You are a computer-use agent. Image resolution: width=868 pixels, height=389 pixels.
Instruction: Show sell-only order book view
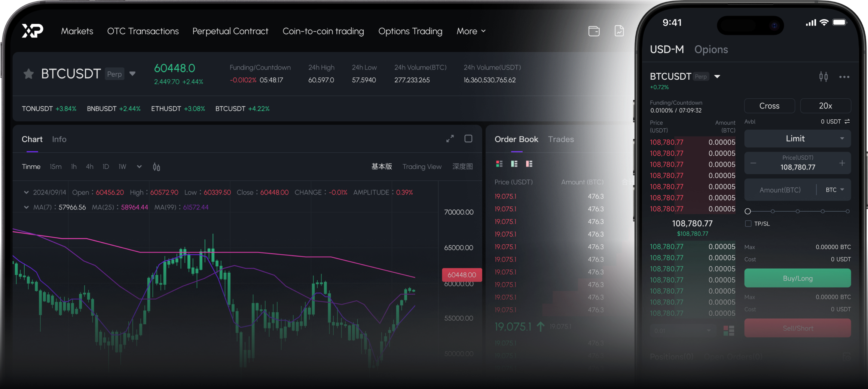pos(529,164)
